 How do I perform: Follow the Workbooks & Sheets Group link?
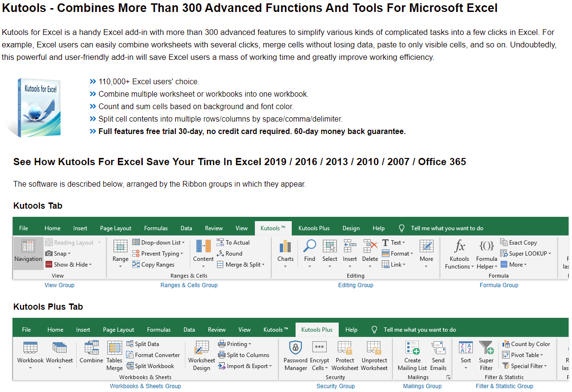[x=145, y=386]
